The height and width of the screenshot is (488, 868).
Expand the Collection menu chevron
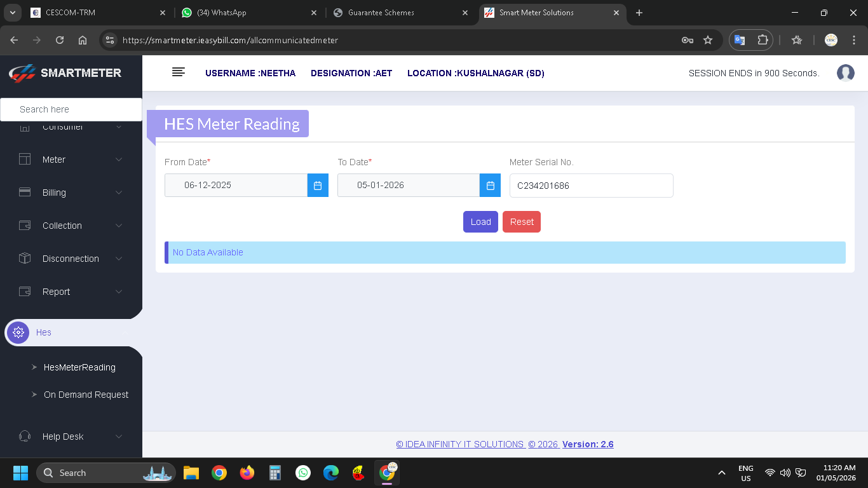coord(119,226)
